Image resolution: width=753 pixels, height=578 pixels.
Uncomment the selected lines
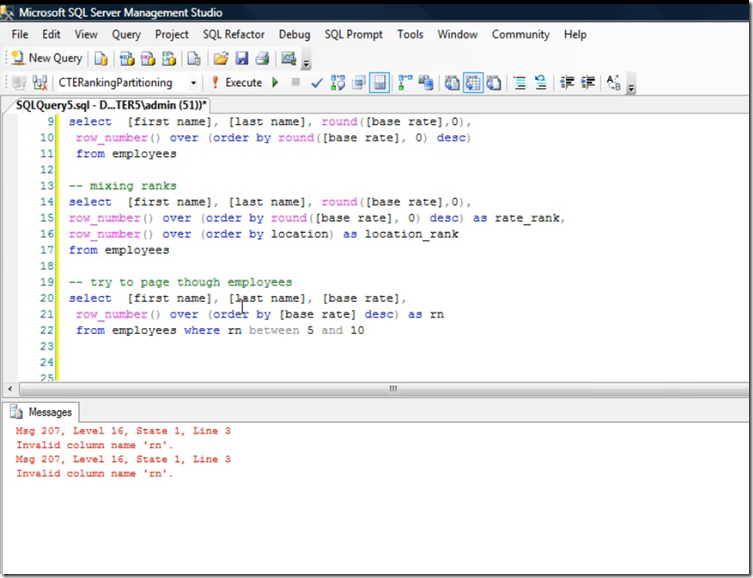[541, 83]
